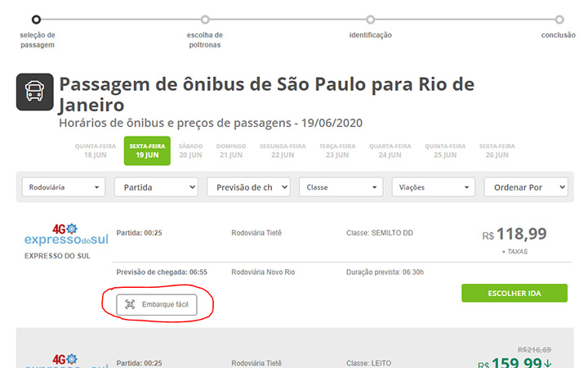Open the Viações filter dropdown

tap(433, 187)
